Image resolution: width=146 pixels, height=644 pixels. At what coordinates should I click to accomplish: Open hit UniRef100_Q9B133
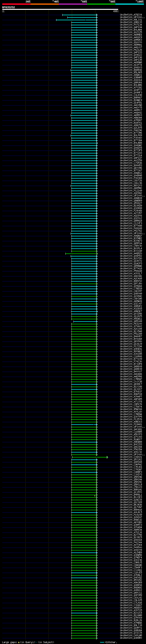coord(131,22)
